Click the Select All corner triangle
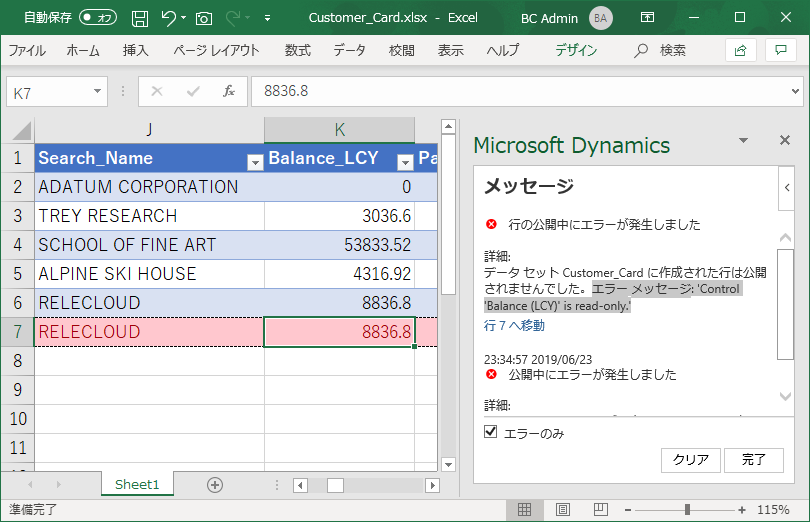Image resolution: width=810 pixels, height=522 pixels. tap(21, 130)
